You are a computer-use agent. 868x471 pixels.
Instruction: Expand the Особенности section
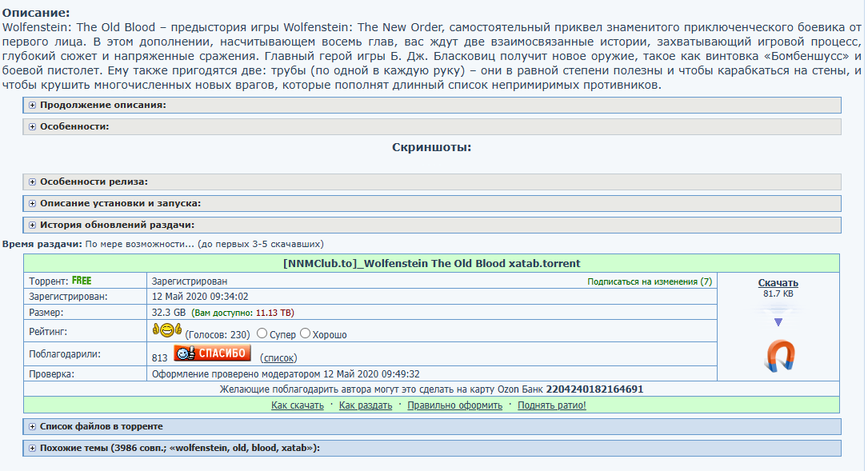[432, 126]
